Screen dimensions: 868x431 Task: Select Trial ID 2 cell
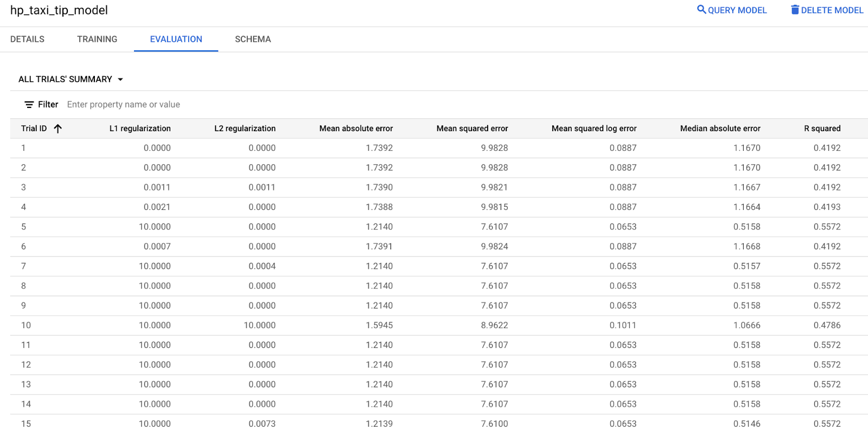tap(23, 168)
